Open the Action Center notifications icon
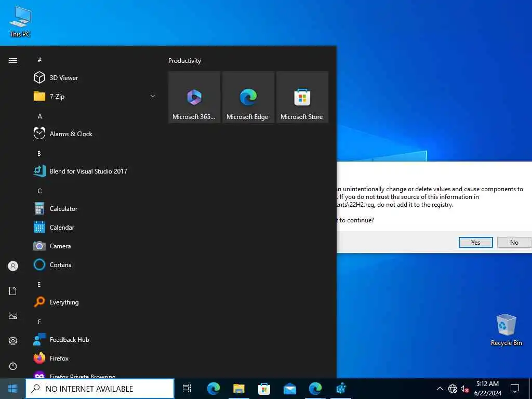Viewport: 532px width, 399px height. (515, 389)
